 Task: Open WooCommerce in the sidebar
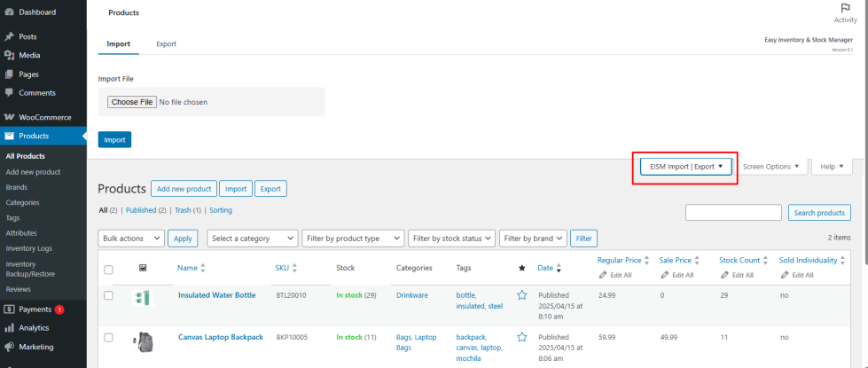coord(44,117)
